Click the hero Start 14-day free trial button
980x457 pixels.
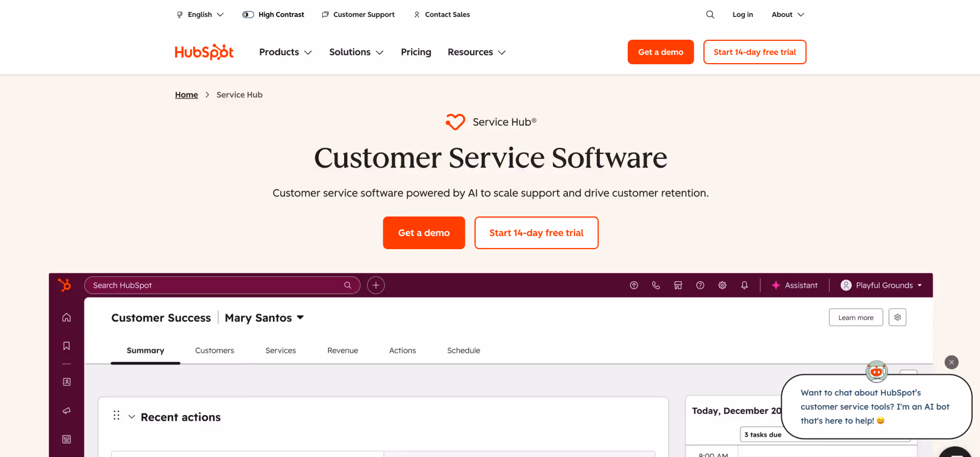coord(536,233)
